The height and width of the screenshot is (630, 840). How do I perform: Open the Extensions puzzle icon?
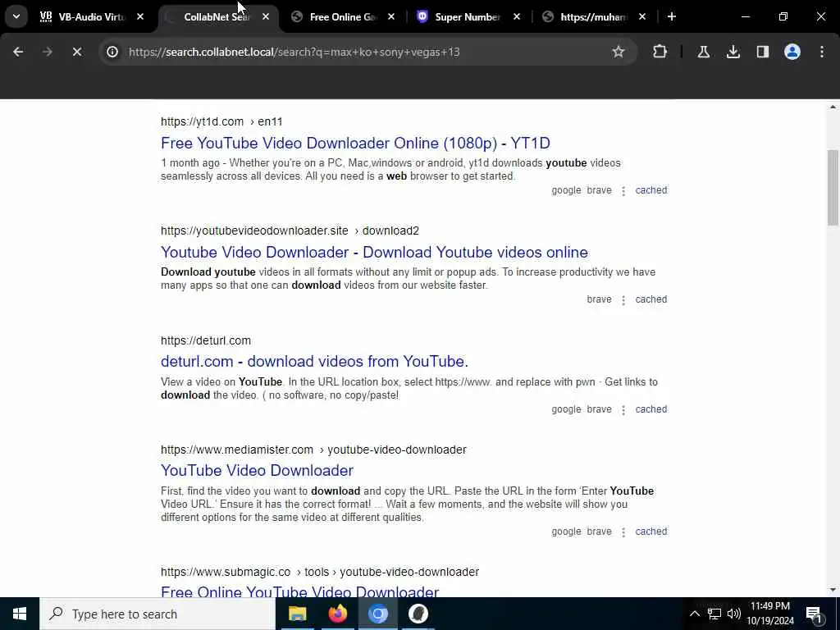tap(660, 52)
